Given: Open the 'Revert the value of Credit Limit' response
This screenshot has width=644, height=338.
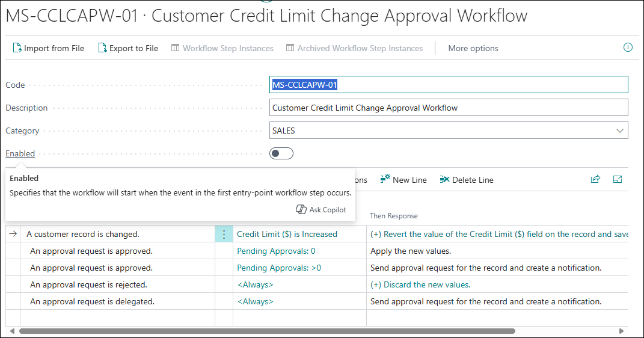Looking at the screenshot, I should [x=499, y=234].
